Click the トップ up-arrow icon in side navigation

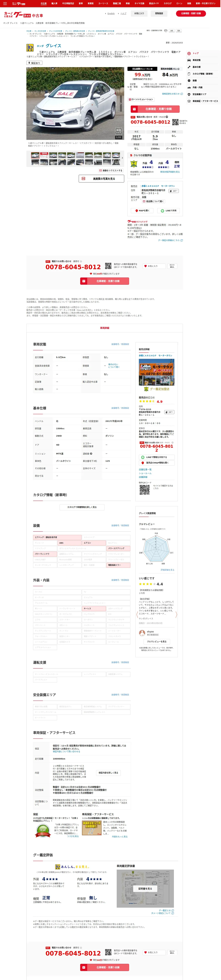(189, 53)
